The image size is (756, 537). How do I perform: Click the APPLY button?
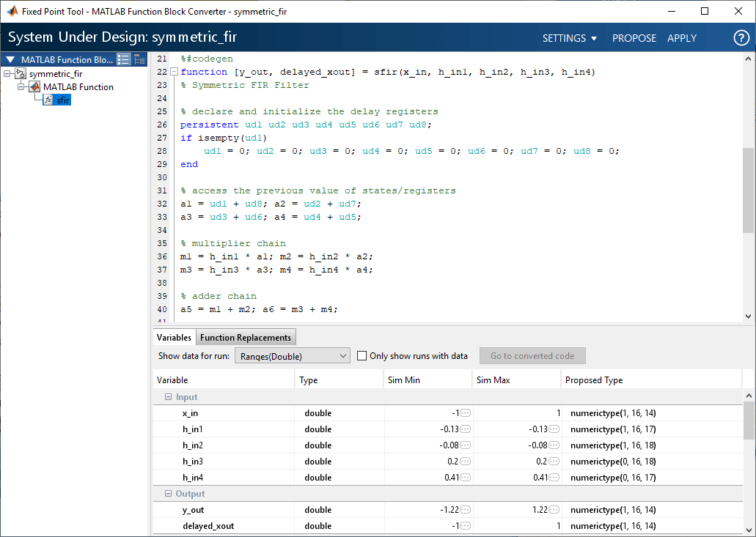681,38
